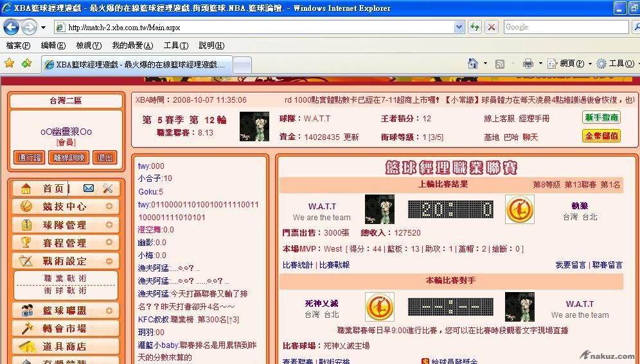Open a new blank tab
Image resolution: width=640 pixels, height=364 pixels.
coord(242,65)
